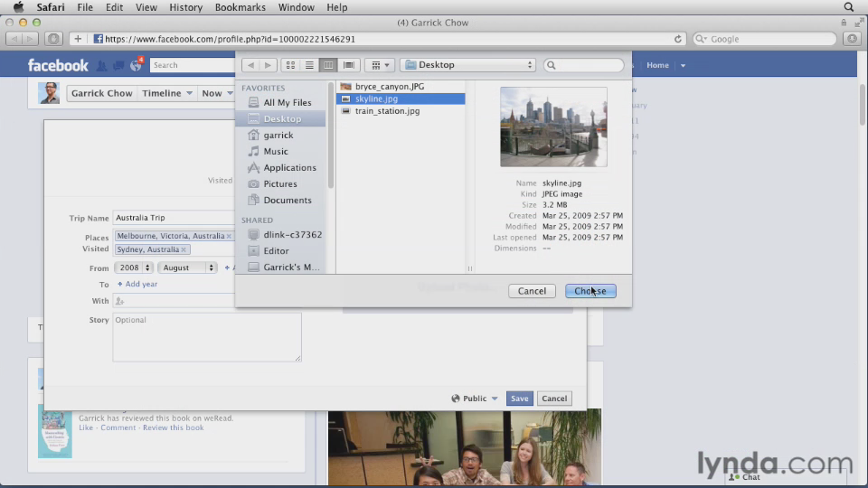Select the skyline.jpg file

tap(401, 99)
